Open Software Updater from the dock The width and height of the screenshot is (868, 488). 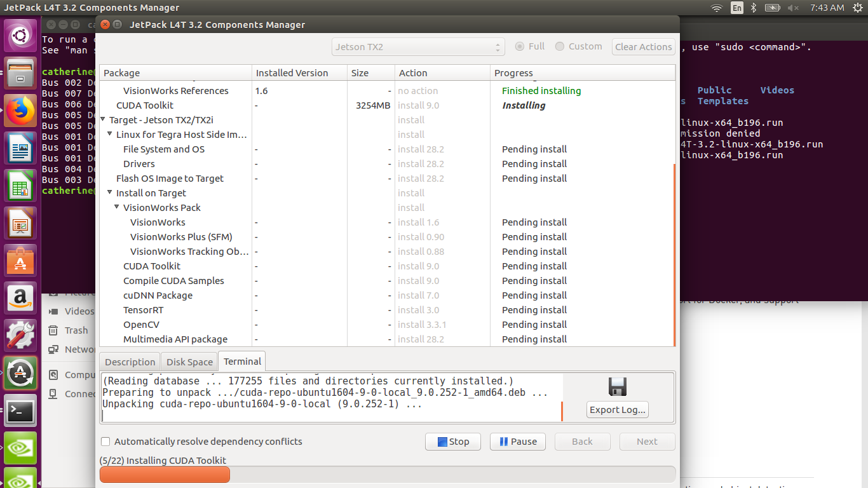pos(21,373)
